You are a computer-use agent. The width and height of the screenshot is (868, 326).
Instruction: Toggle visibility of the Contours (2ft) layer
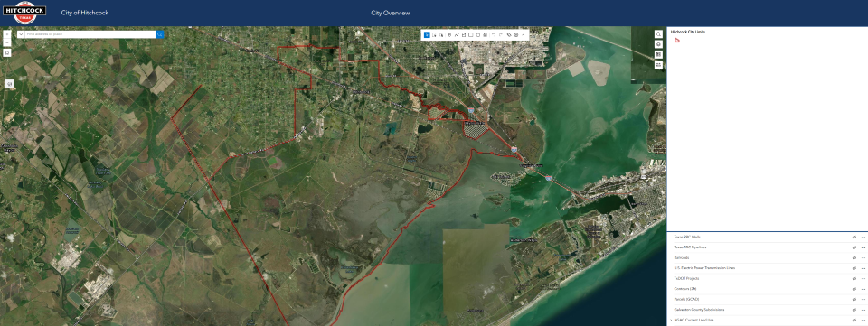[854, 289]
